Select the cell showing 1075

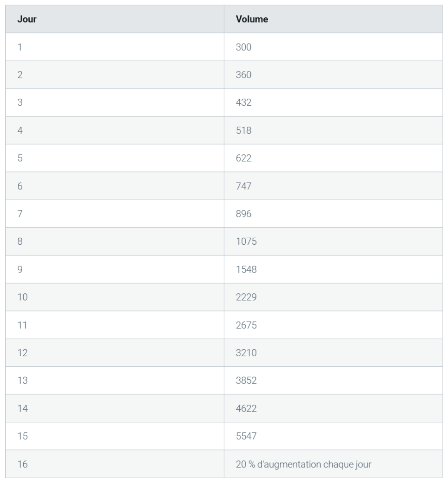click(333, 241)
